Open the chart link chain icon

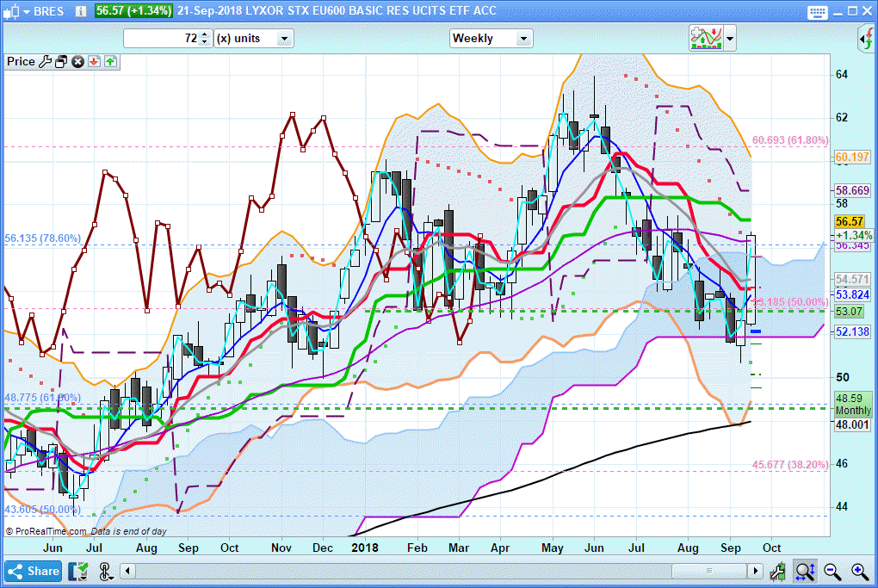coord(106,571)
